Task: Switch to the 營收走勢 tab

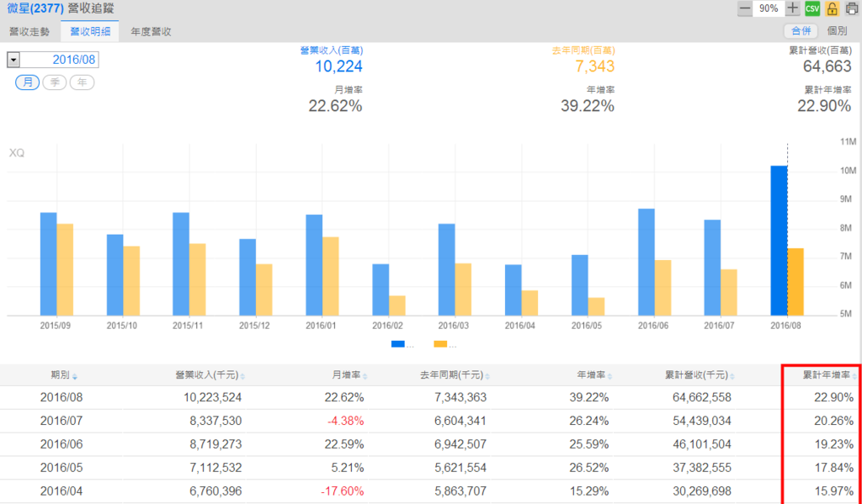Action: [x=29, y=32]
